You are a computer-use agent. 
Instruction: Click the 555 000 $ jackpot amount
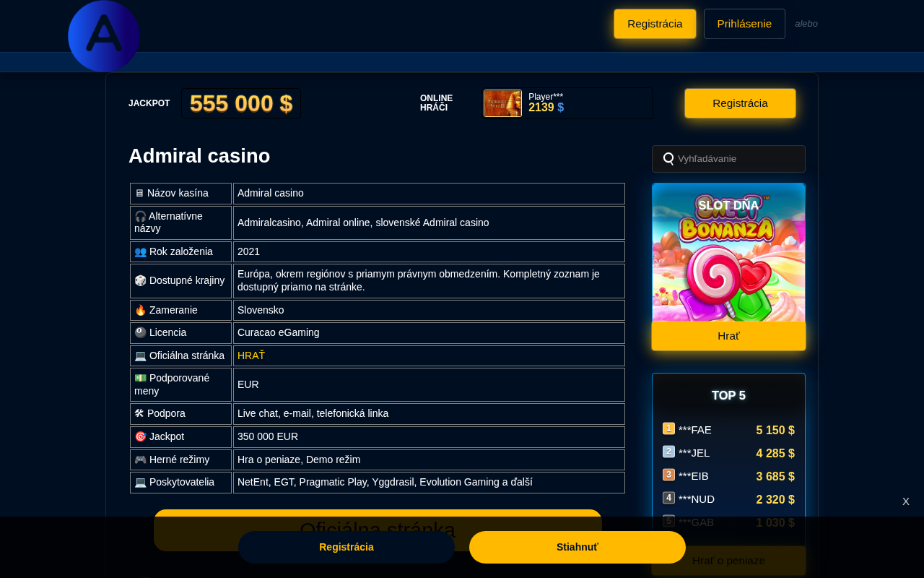[241, 103]
